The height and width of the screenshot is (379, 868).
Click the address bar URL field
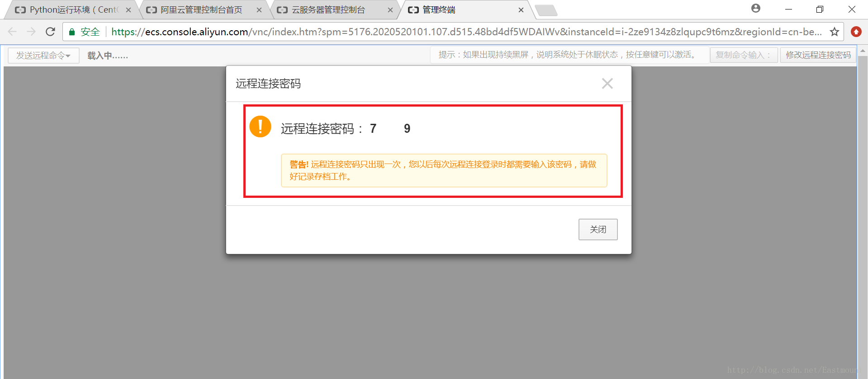click(466, 32)
